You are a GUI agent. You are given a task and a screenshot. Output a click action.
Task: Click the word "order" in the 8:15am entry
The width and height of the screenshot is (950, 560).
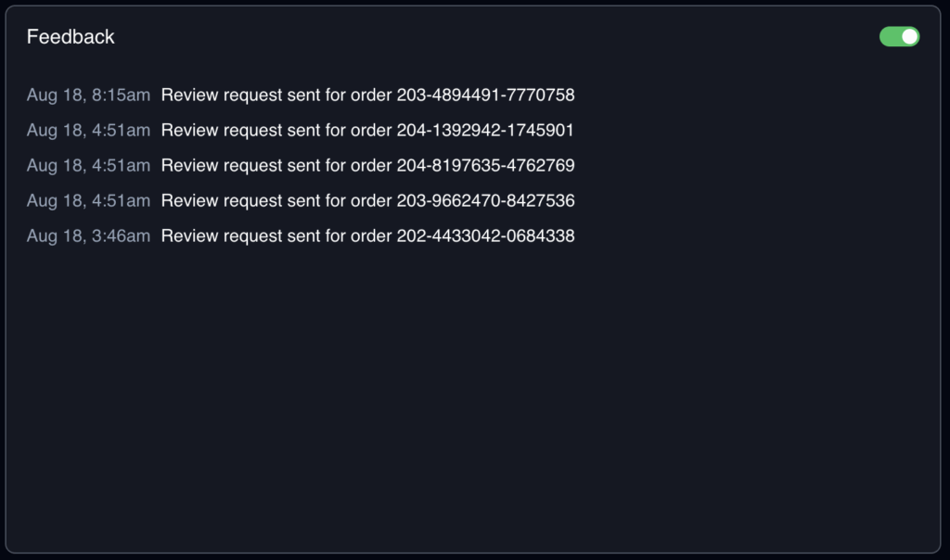click(x=371, y=95)
